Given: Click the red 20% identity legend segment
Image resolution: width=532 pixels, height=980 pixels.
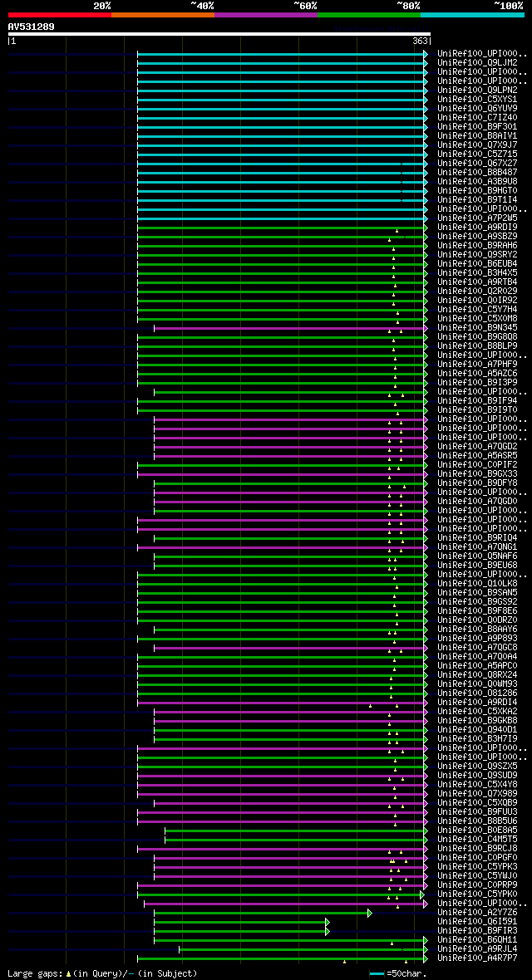Looking at the screenshot, I should (x=60, y=14).
